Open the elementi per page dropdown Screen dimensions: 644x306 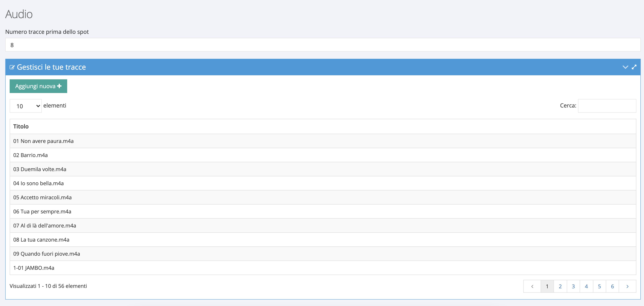click(x=26, y=106)
